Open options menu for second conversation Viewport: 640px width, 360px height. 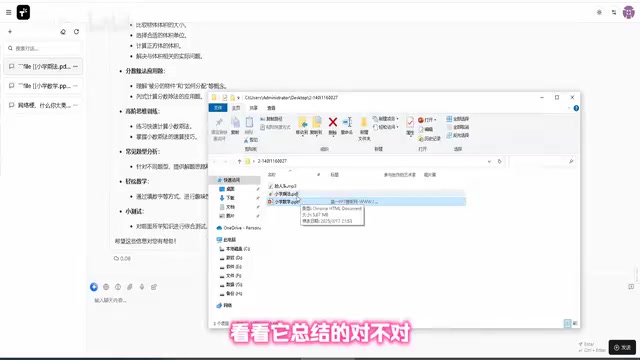click(x=76, y=86)
